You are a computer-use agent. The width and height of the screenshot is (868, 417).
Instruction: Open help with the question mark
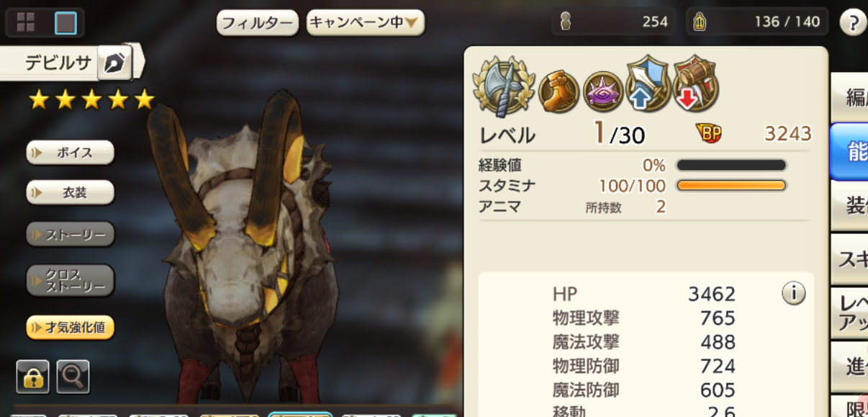852,22
